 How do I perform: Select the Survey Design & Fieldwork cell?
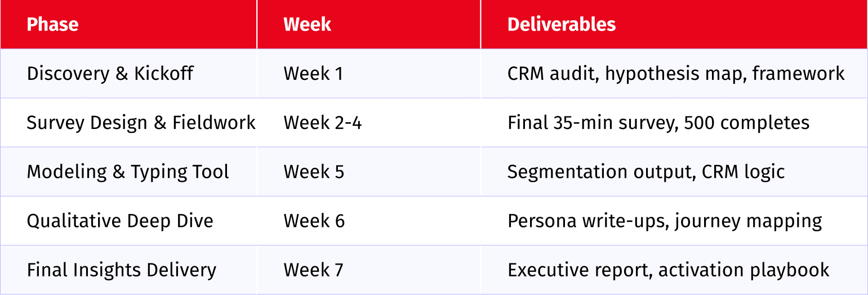pos(128,123)
